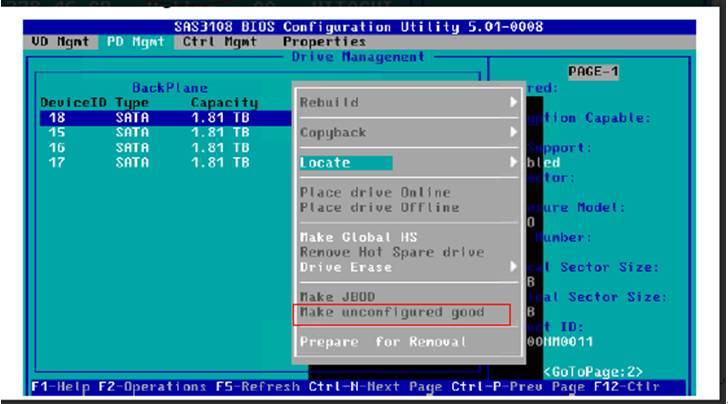Viewport: 728px width, 404px height.
Task: Open the Ctrl Mgmt tab
Action: (x=219, y=42)
